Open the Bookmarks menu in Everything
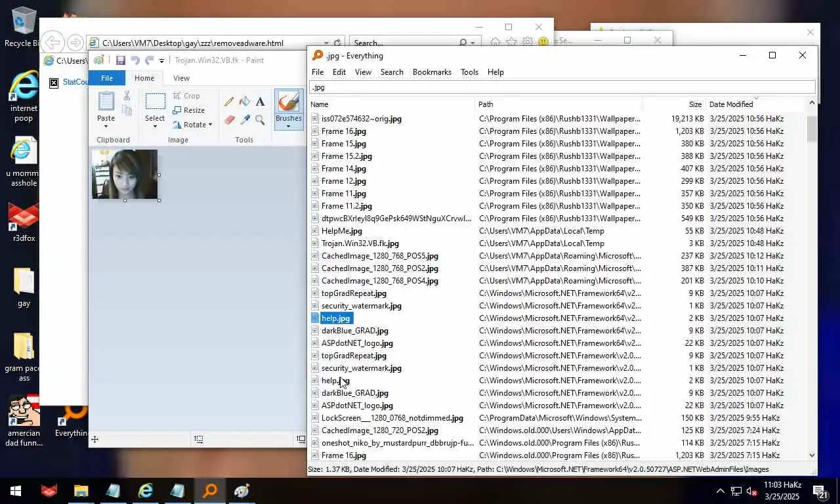Image resolution: width=840 pixels, height=504 pixels. (432, 72)
